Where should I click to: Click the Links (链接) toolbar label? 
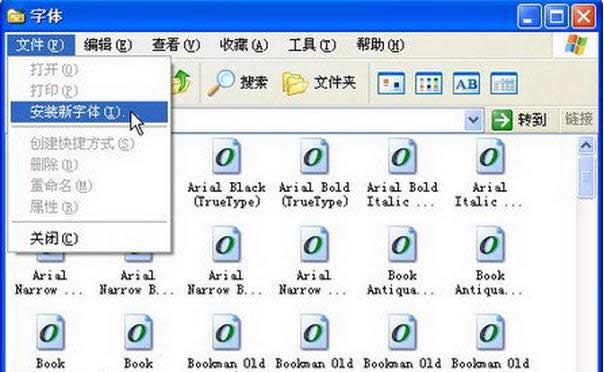pyautogui.click(x=579, y=119)
